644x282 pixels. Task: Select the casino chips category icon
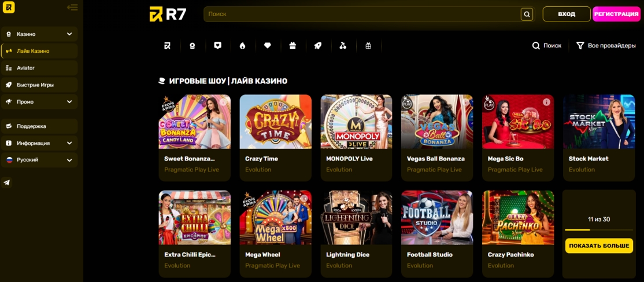pyautogui.click(x=192, y=46)
